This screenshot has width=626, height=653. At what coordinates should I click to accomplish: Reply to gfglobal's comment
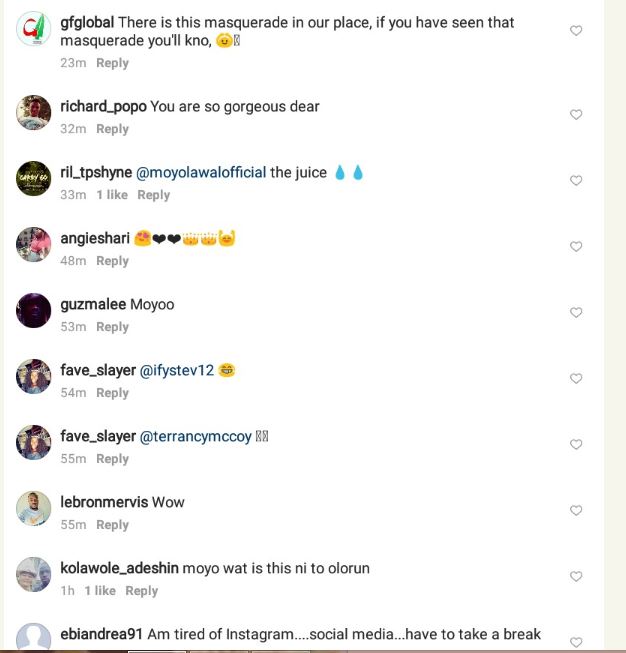[112, 63]
